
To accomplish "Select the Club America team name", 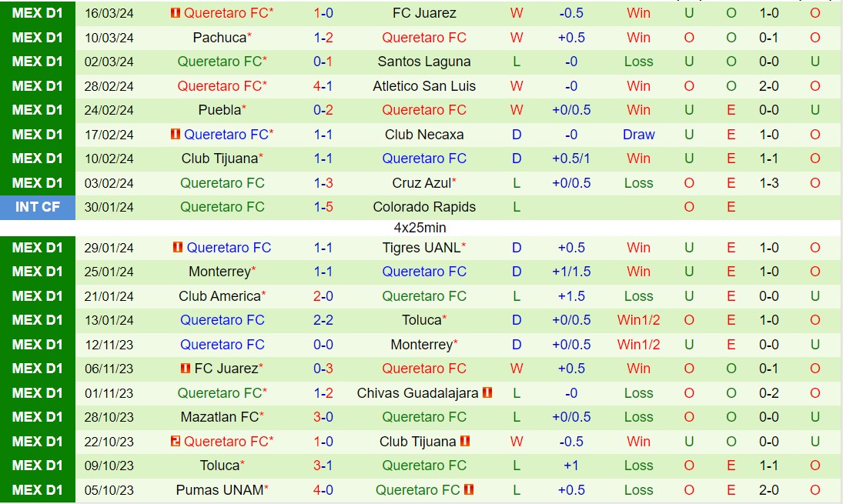I will pos(219,296).
